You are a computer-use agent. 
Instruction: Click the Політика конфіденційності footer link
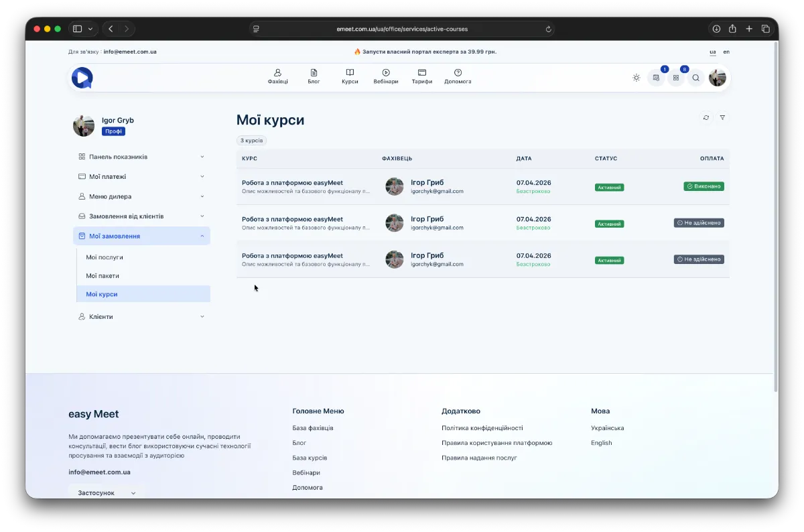tap(482, 428)
